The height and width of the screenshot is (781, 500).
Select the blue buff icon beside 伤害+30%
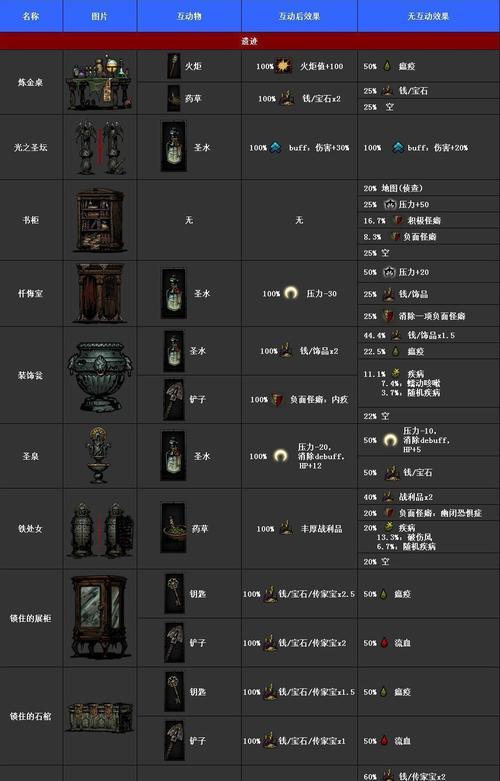275,147
